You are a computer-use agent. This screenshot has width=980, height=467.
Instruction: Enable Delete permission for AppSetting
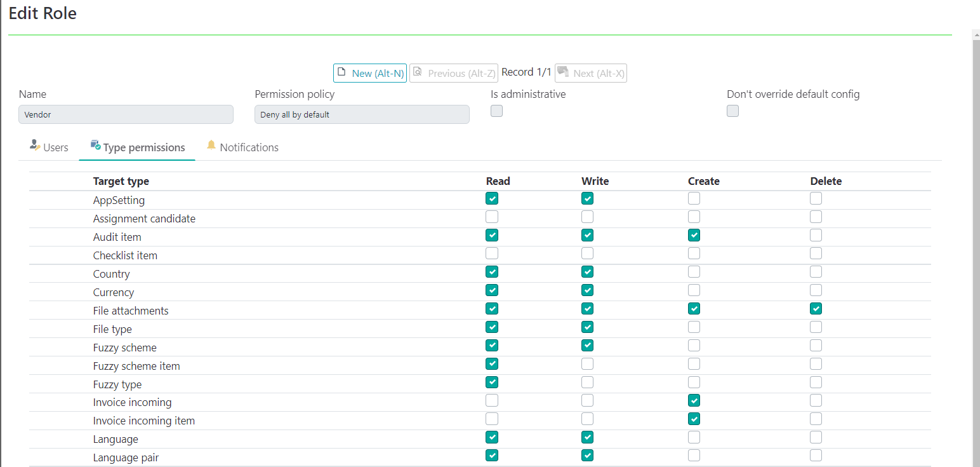[x=816, y=198]
